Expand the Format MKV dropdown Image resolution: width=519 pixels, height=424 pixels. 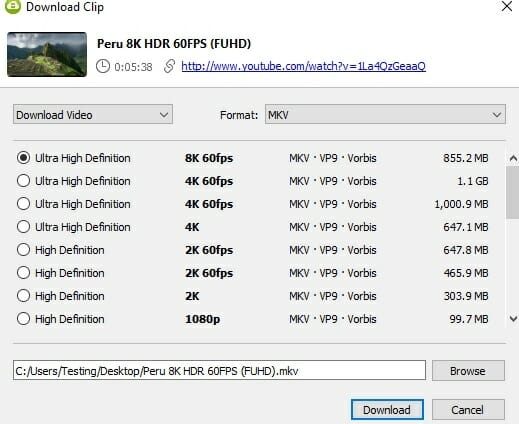point(385,115)
